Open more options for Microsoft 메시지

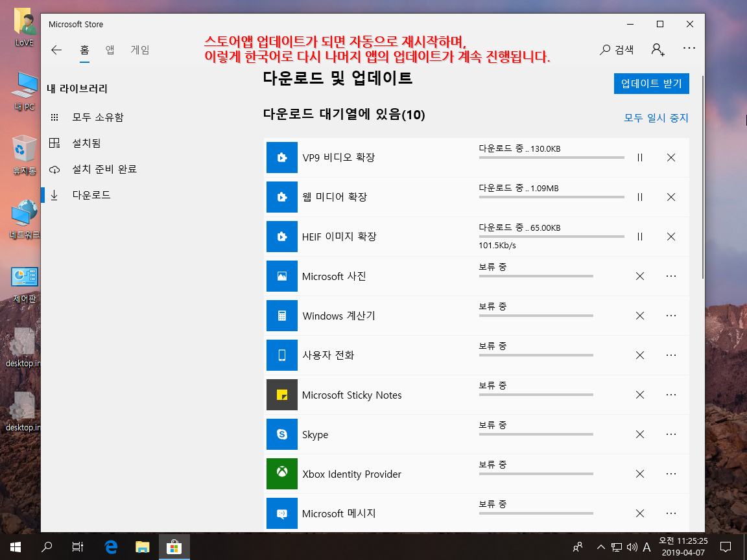click(670, 513)
